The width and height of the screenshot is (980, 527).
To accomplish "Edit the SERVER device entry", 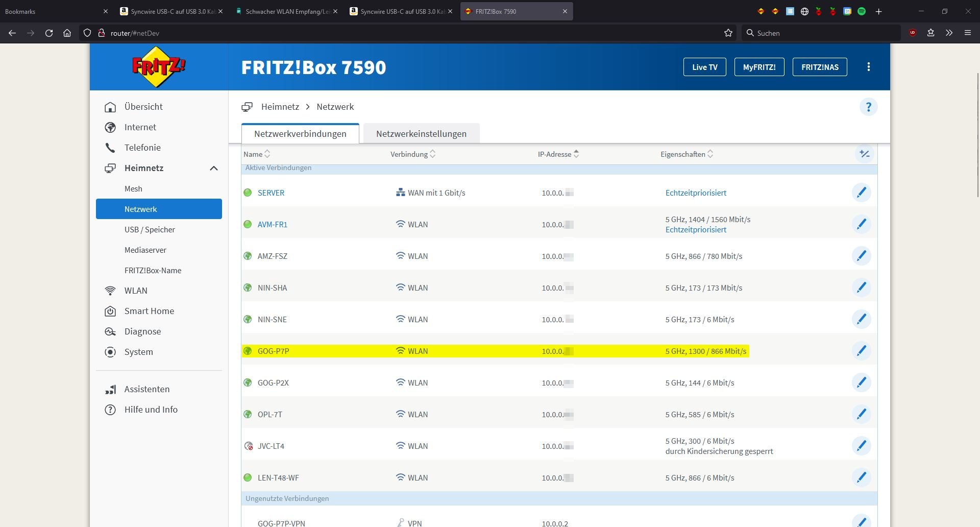I will 861,193.
